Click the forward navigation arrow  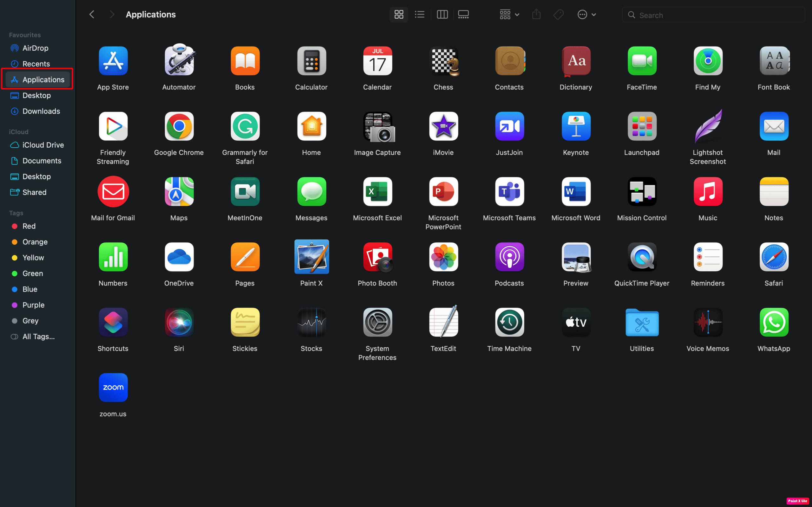pyautogui.click(x=111, y=14)
